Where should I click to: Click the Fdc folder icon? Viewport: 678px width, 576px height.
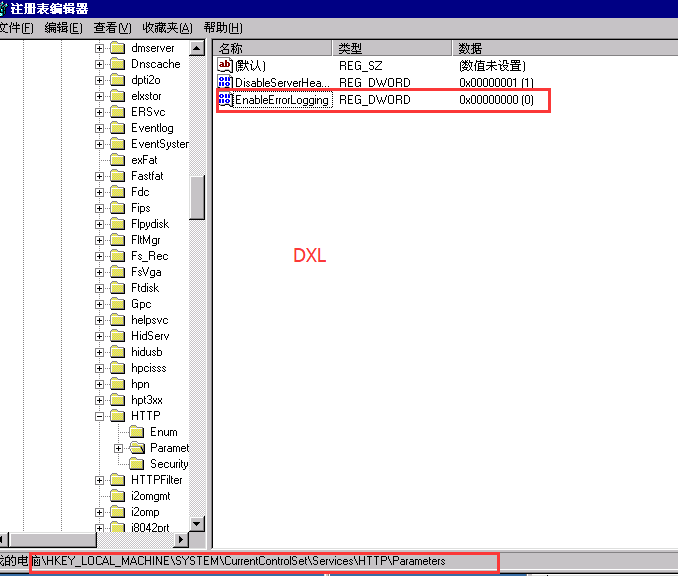118,192
